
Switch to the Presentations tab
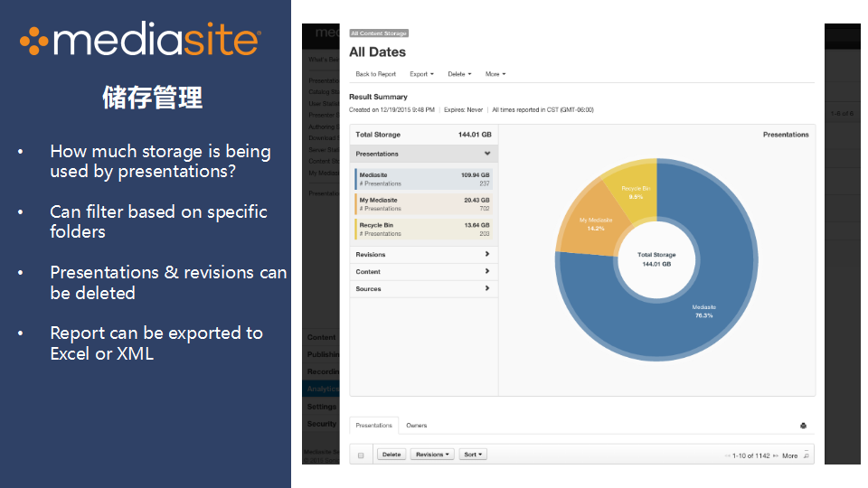coord(373,426)
